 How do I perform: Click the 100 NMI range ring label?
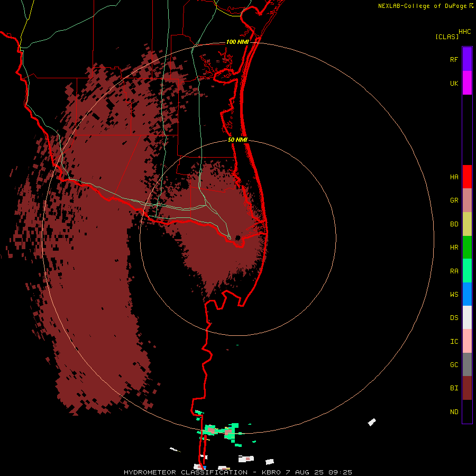[x=237, y=42]
